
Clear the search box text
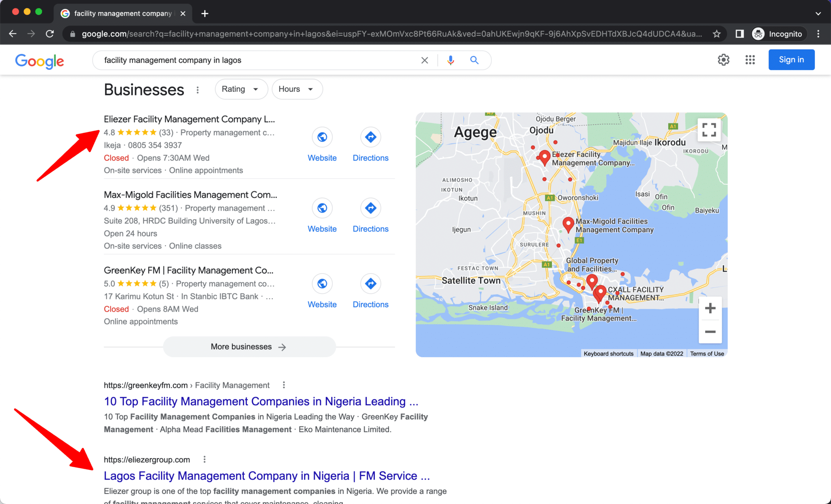(424, 60)
